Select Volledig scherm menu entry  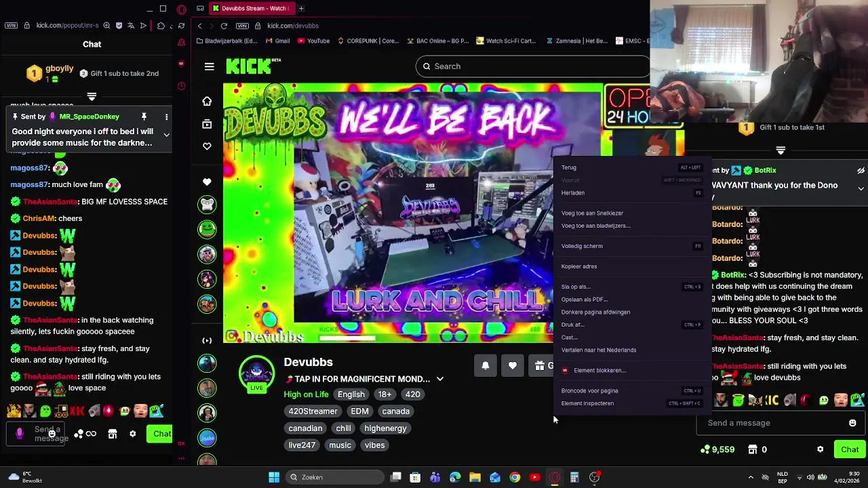pos(631,246)
